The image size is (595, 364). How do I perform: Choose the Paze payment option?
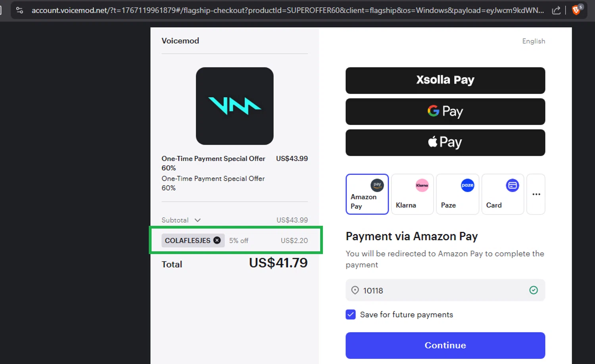[x=457, y=194]
